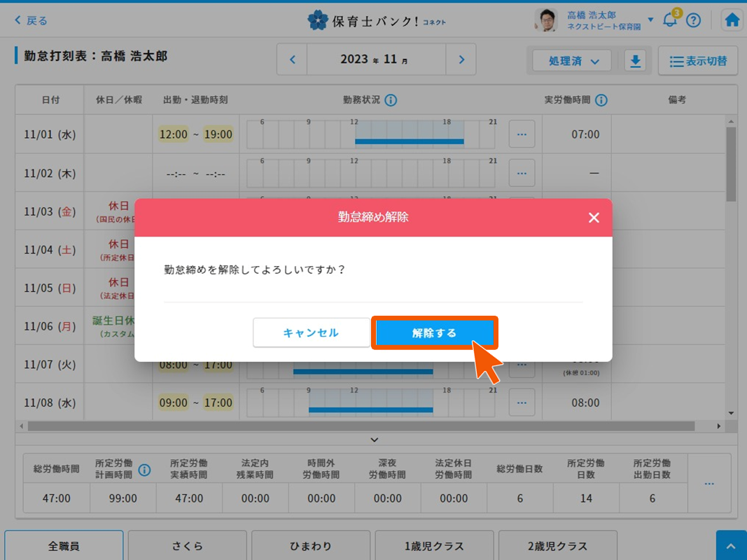Click the home icon in header
The width and height of the screenshot is (747, 560).
tap(732, 20)
